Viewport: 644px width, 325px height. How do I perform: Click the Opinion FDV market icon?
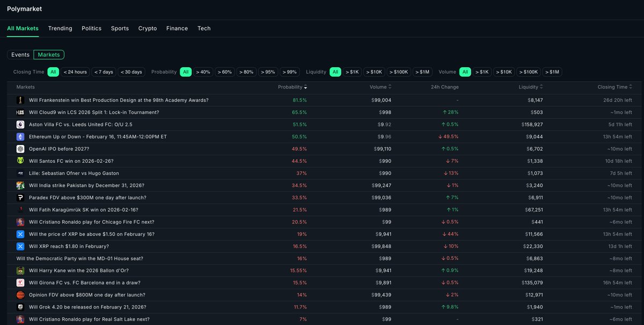[20, 295]
